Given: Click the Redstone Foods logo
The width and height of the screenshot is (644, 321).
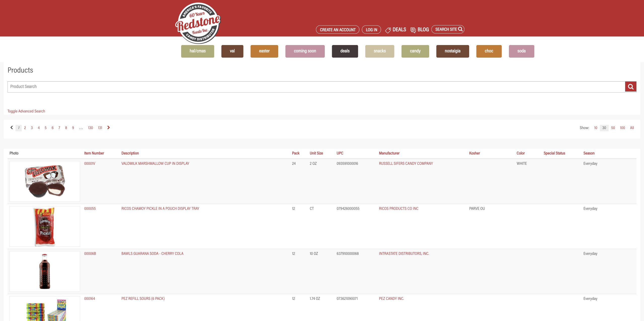Looking at the screenshot, I should point(198,23).
